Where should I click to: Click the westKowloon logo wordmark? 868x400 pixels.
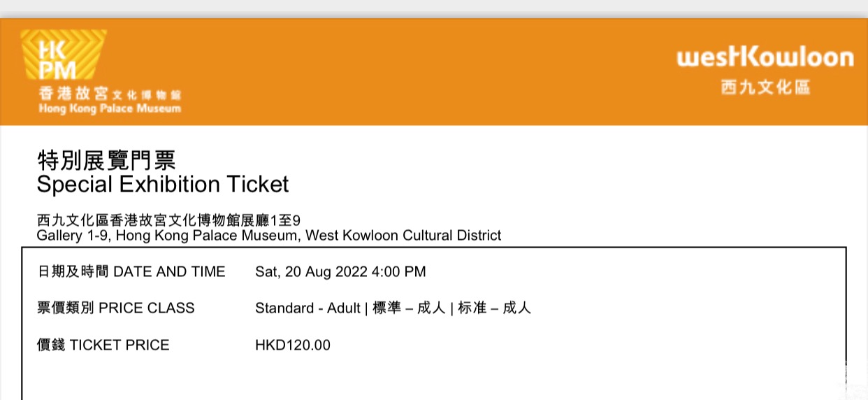pyautogui.click(x=765, y=57)
